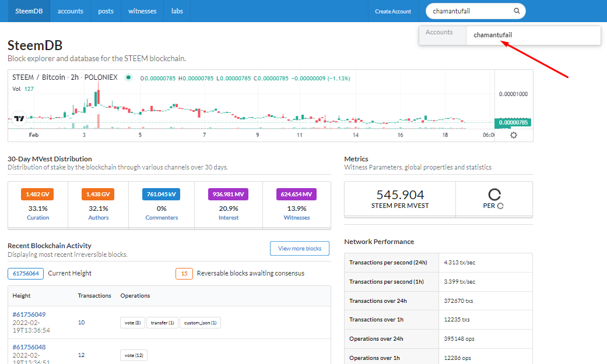Click reversible blocks count badge 15
The image size is (607, 364).
pos(184,274)
